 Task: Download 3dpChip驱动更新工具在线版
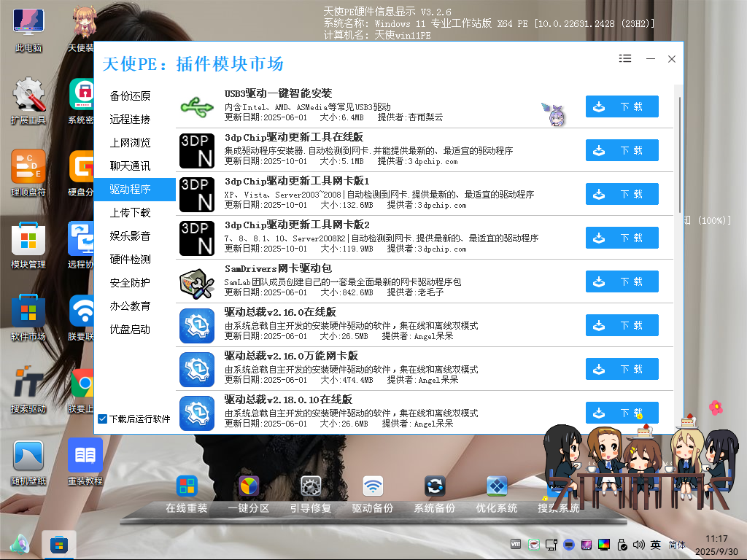pos(622,150)
